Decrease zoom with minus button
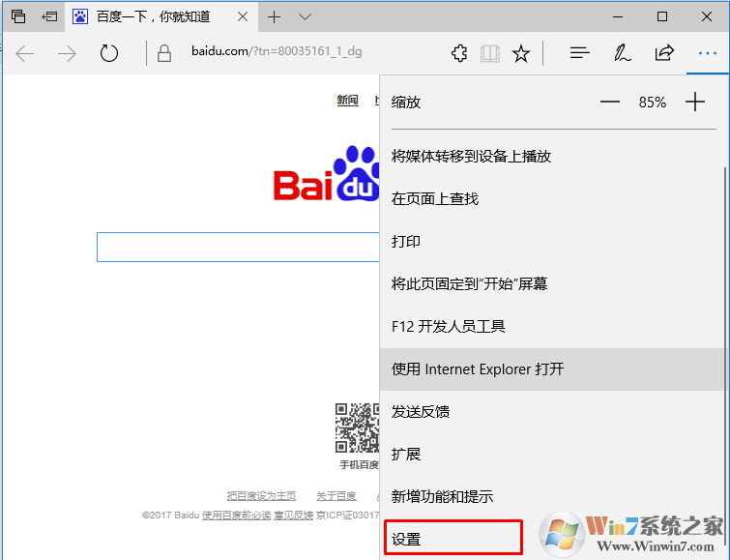 pos(609,102)
